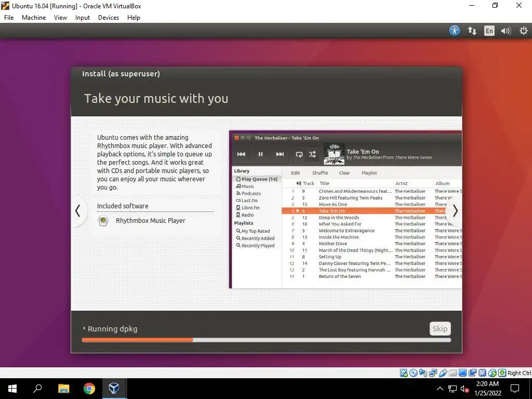The height and width of the screenshot is (399, 532).
Task: Select the Recently Played playlist
Action: click(x=256, y=246)
